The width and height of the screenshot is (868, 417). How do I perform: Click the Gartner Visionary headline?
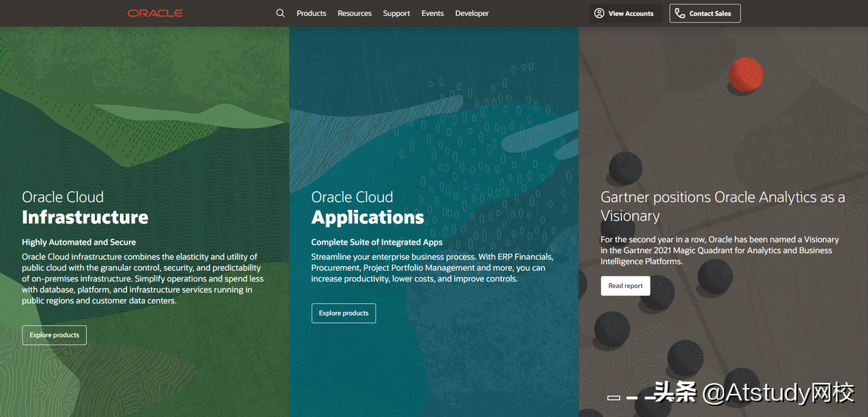pos(722,206)
